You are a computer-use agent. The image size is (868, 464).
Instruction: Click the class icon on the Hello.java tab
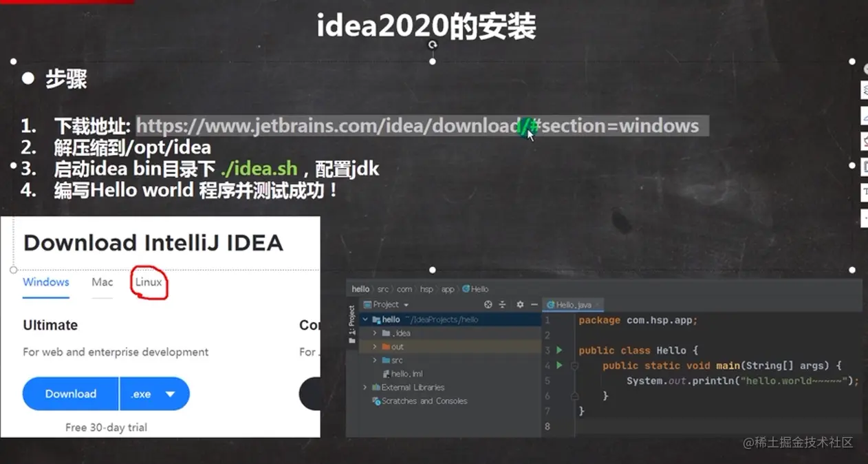(550, 304)
